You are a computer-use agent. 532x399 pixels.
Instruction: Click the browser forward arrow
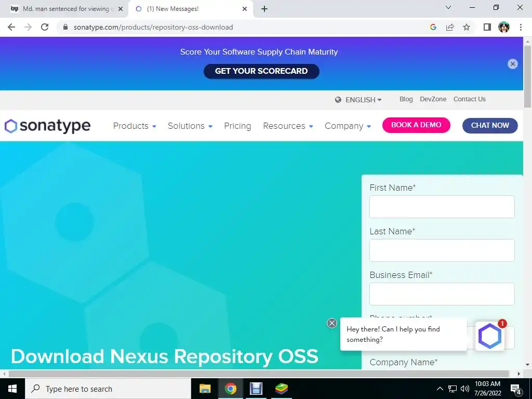coord(28,27)
